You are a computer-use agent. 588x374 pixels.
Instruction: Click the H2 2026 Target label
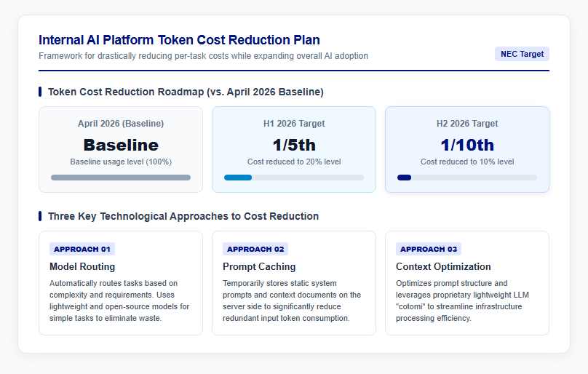click(467, 124)
